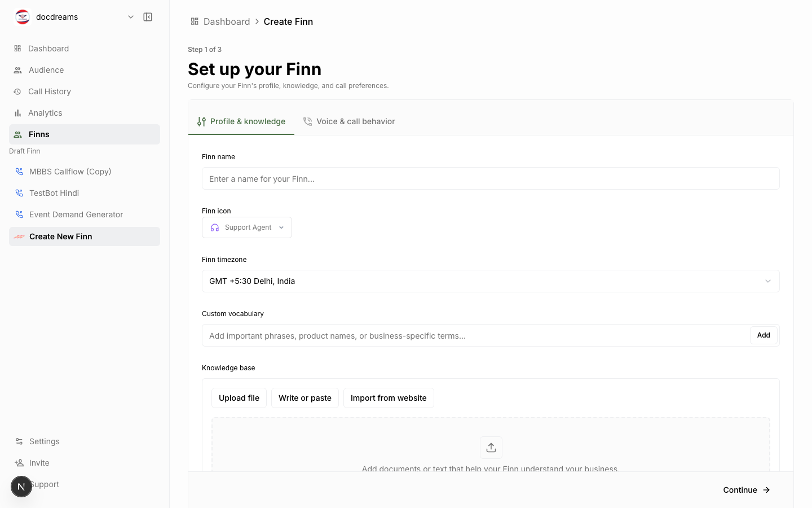Click the Dashboard grid icon in the sidebar

17,49
